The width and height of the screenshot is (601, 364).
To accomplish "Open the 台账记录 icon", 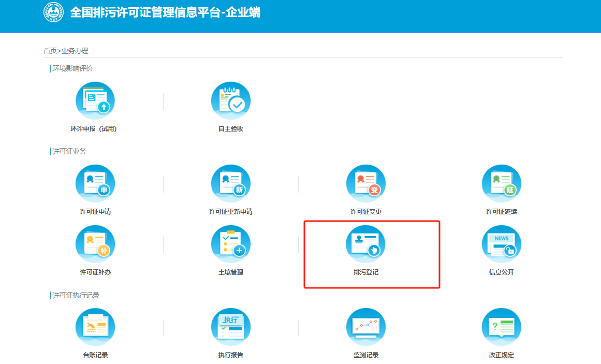I will [x=95, y=327].
